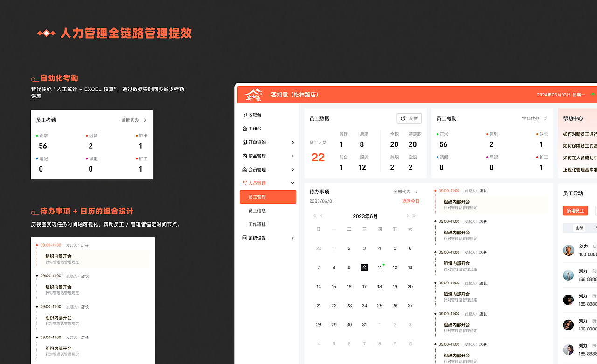Click the orange 新增员工 button

point(576,211)
